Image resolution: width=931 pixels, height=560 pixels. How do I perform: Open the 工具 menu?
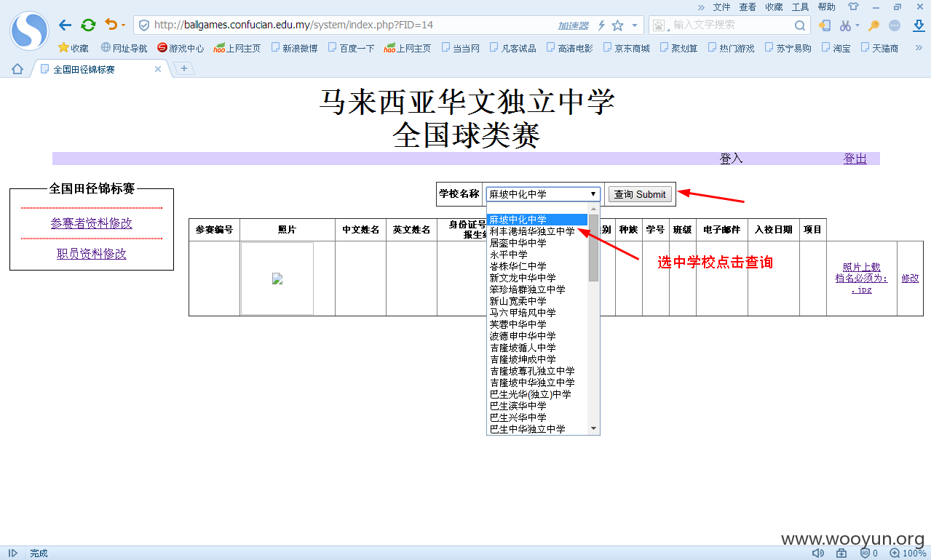[x=800, y=7]
